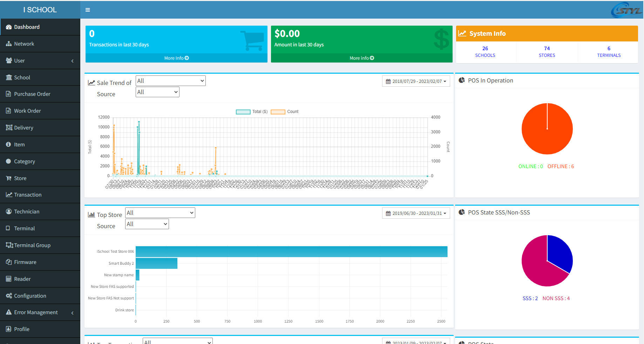Open the Purchase Order menu item
Screen dimensions: 644x344
pyautogui.click(x=32, y=94)
